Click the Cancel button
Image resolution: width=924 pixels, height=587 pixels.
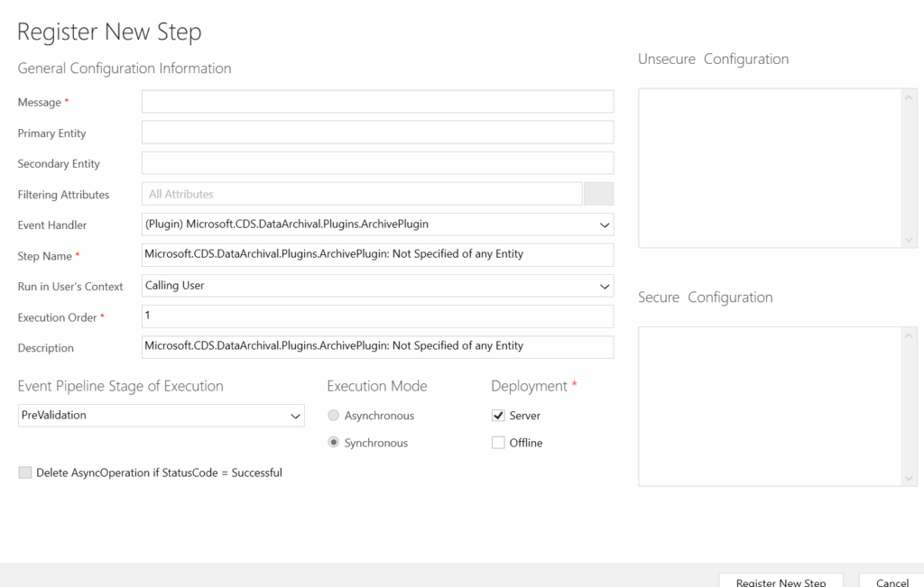892,582
